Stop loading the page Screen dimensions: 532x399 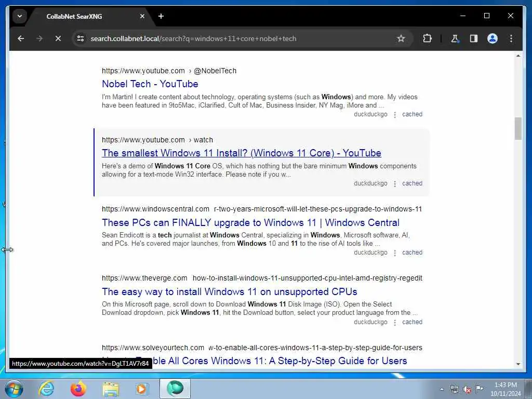[58, 38]
